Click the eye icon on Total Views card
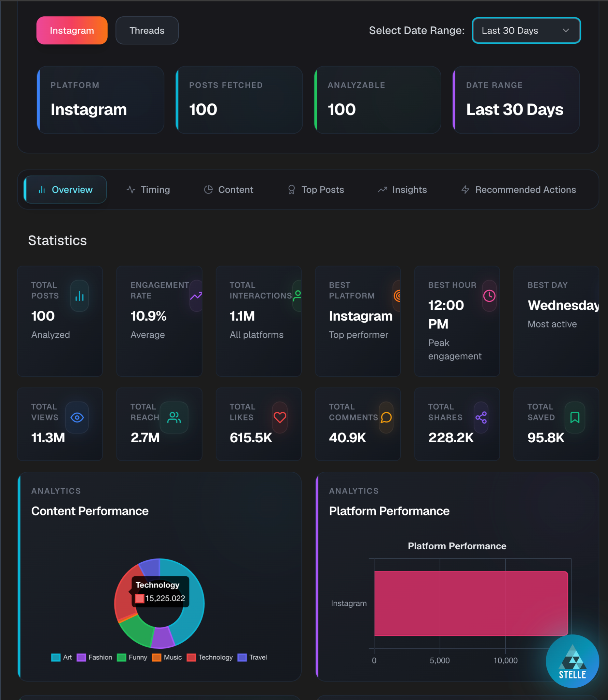 (x=77, y=418)
